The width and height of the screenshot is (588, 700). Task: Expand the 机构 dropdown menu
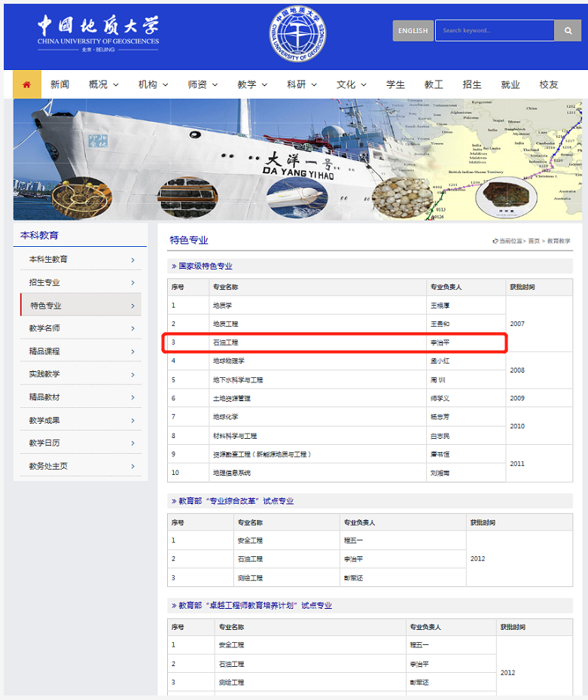pos(154,85)
